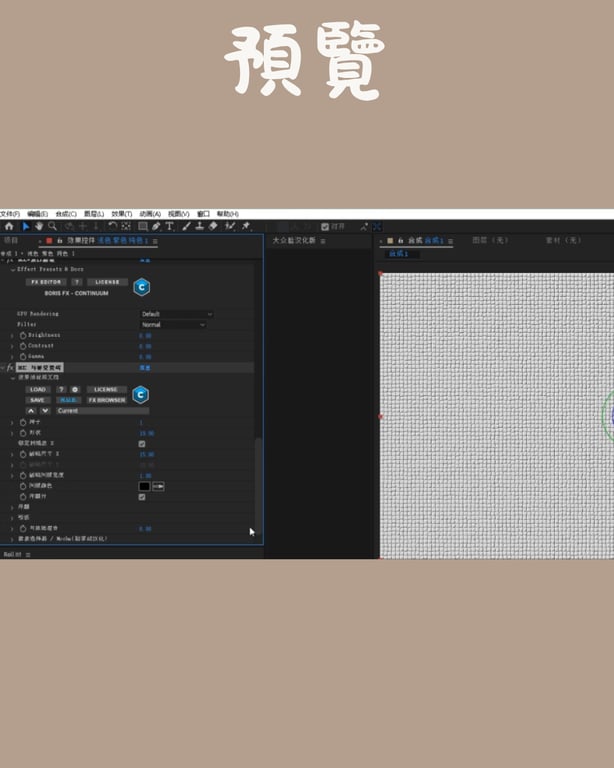Toggle the upper checkbox above the black swatch
614x768 pixels.
click(142, 444)
